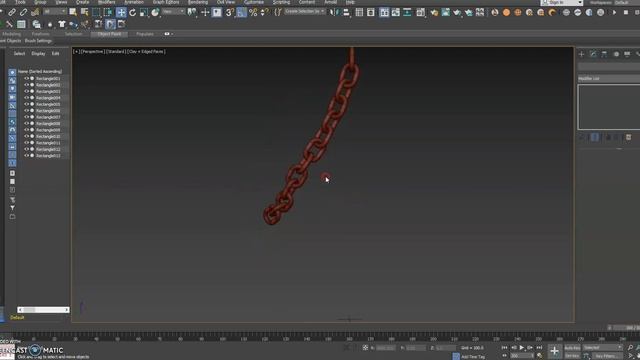Open the Modifiers menu
The height and width of the screenshot is (360, 640).
107,2
